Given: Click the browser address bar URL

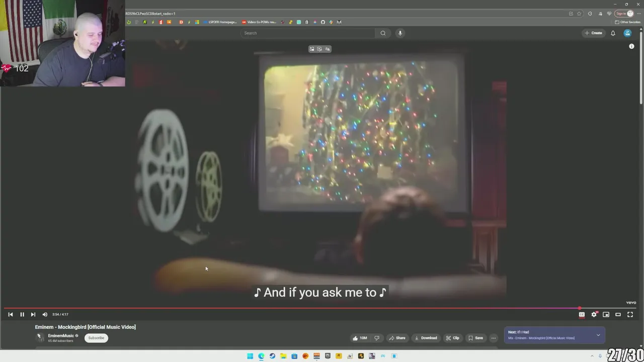Looking at the screenshot, I should 150,14.
